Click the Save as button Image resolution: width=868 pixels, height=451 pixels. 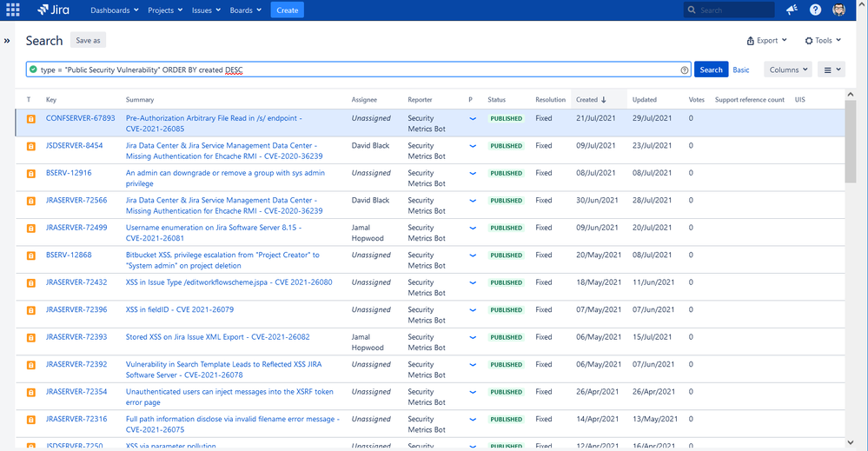click(x=88, y=40)
